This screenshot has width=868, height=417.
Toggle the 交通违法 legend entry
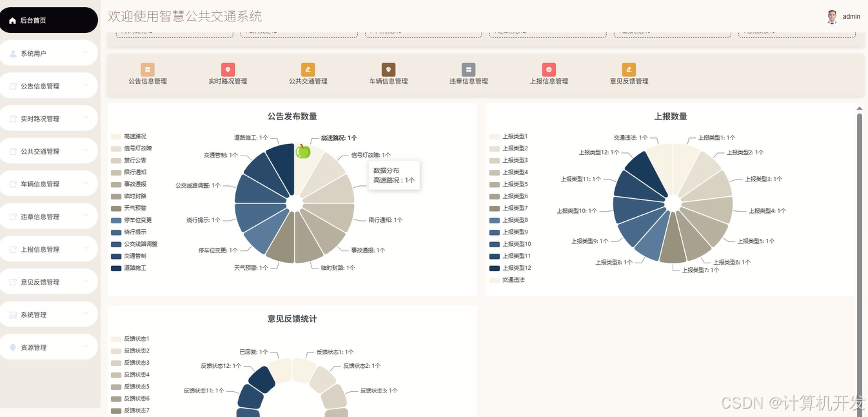[507, 280]
